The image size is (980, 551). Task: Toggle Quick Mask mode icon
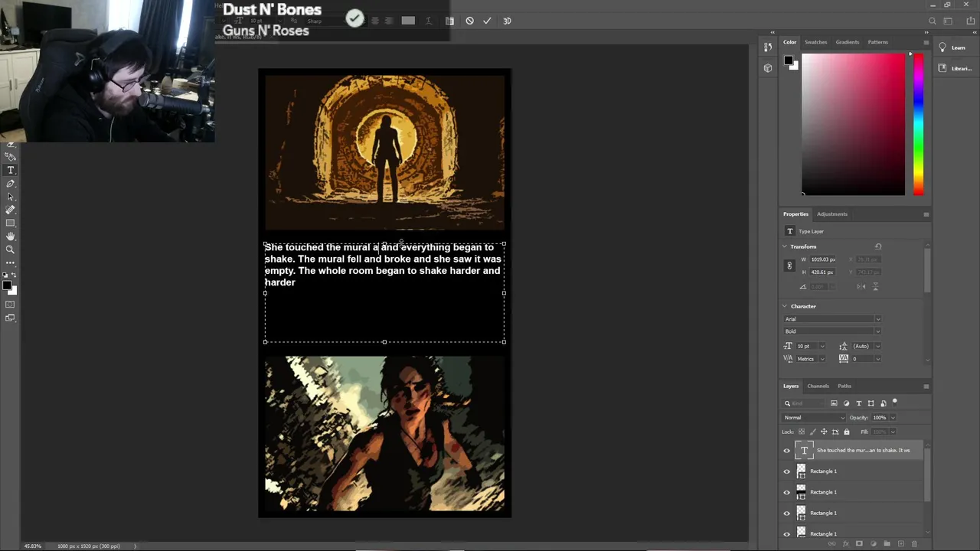[11, 305]
